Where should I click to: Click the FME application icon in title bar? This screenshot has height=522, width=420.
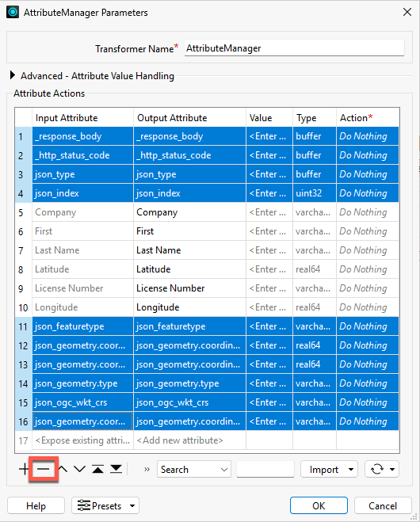coord(13,13)
